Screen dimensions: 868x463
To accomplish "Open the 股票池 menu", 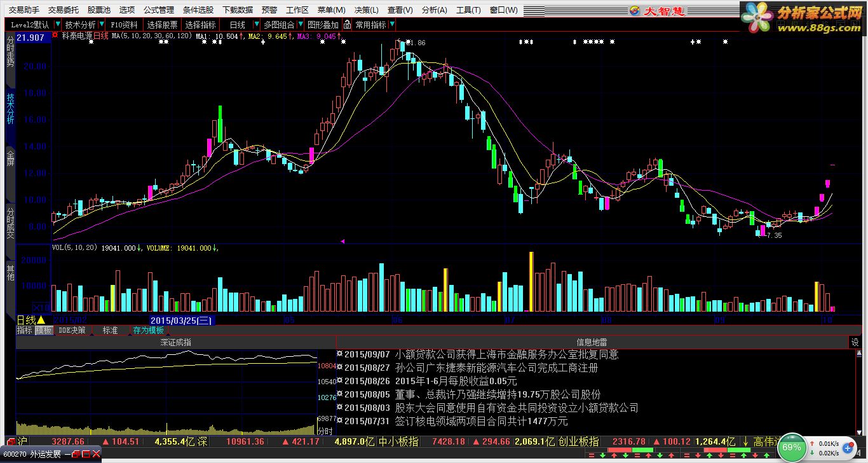I will pyautogui.click(x=98, y=10).
